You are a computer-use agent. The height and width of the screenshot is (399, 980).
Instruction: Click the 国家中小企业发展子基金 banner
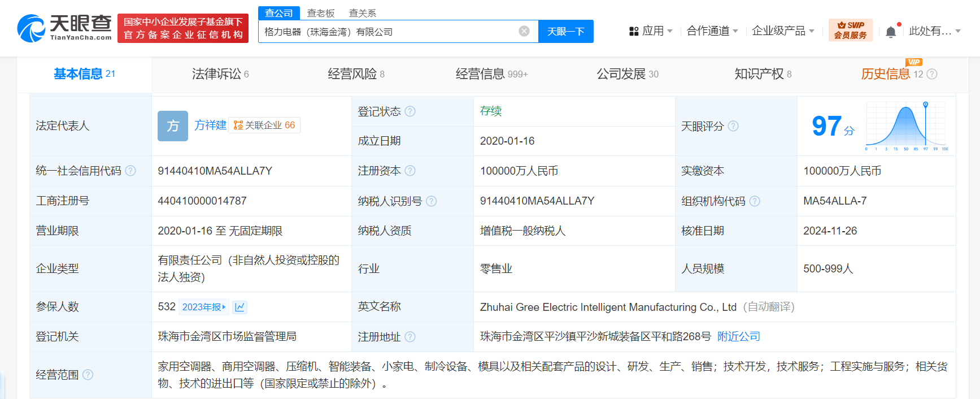point(183,28)
